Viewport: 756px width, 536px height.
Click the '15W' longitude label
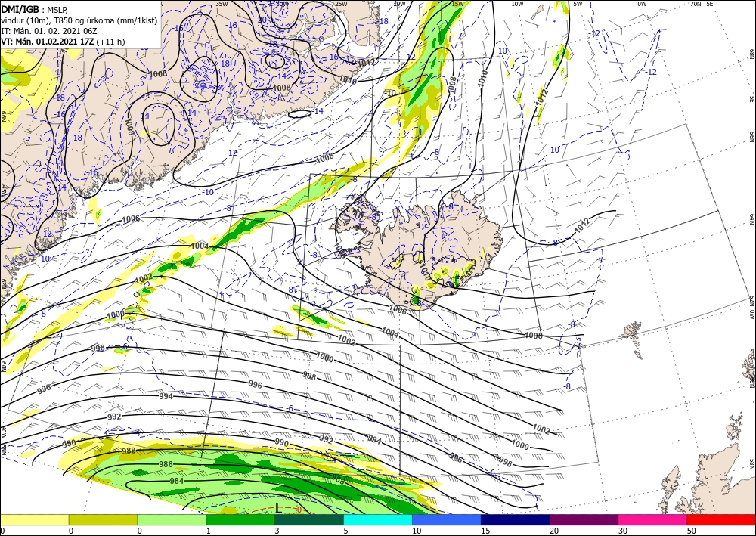458,4
